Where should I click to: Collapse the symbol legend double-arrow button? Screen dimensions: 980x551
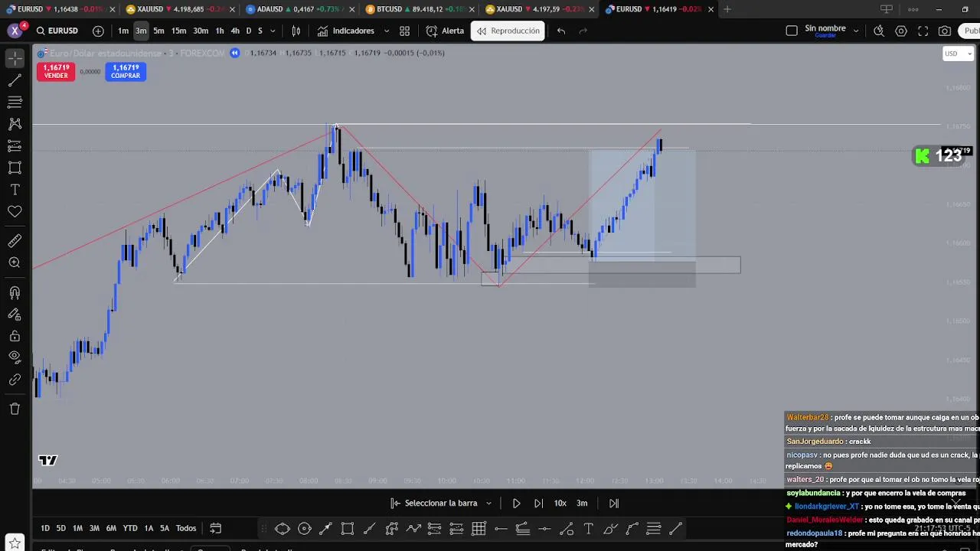pos(235,53)
